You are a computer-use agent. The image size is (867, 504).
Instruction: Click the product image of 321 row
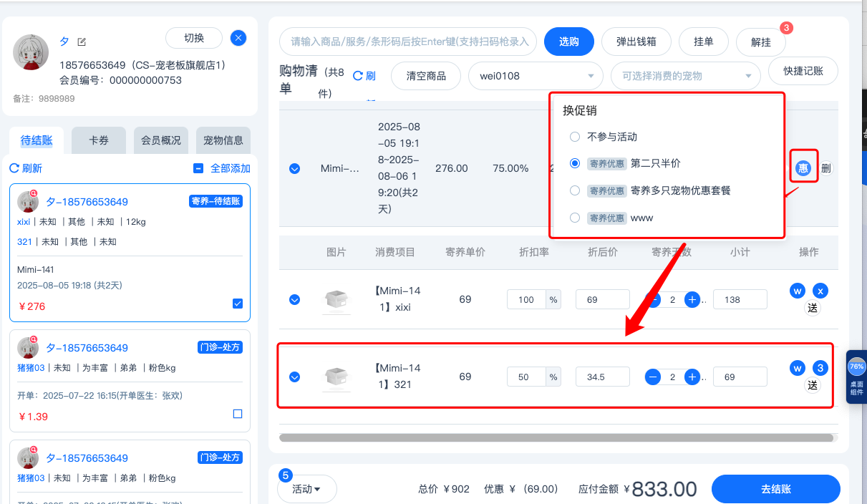point(336,377)
